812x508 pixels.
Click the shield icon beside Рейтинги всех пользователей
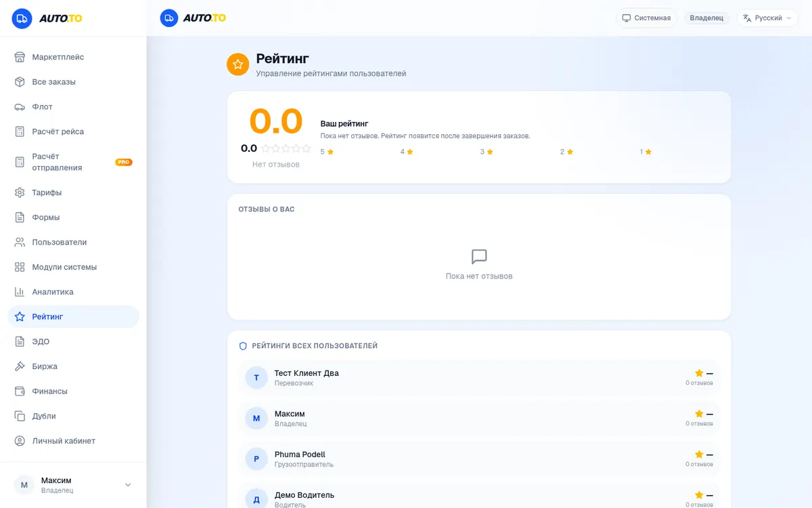click(x=243, y=346)
